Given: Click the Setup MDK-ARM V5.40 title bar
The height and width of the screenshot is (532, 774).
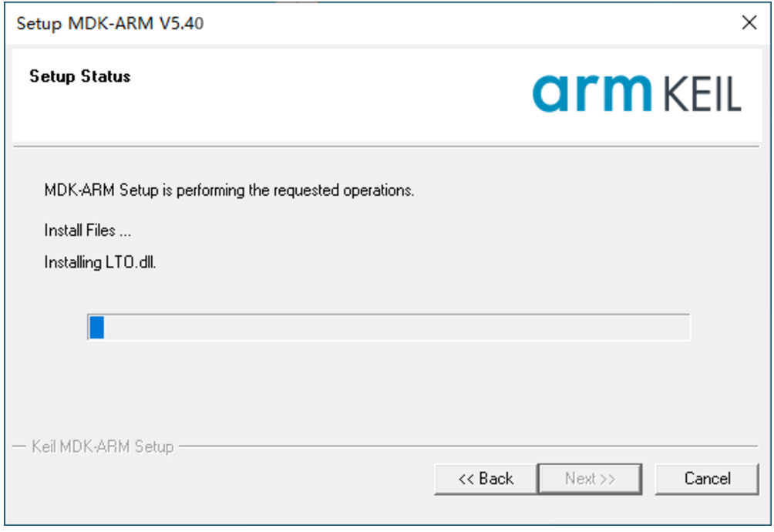Looking at the screenshot, I should (x=370, y=22).
